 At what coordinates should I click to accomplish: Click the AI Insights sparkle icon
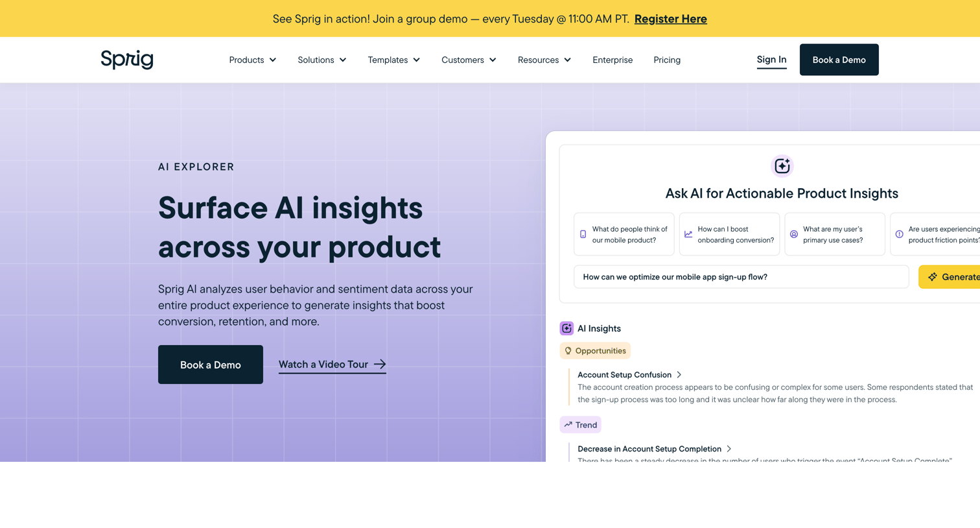pyautogui.click(x=566, y=328)
